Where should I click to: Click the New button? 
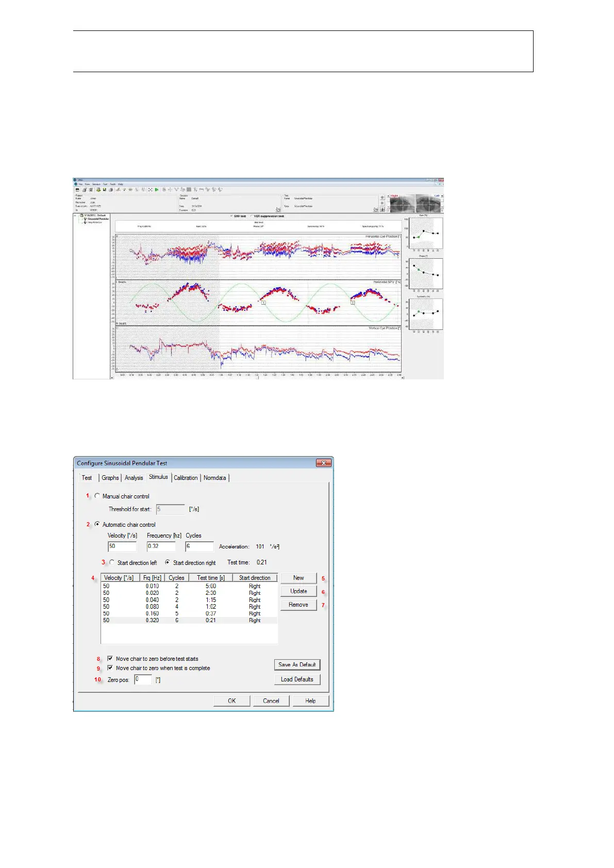point(298,578)
